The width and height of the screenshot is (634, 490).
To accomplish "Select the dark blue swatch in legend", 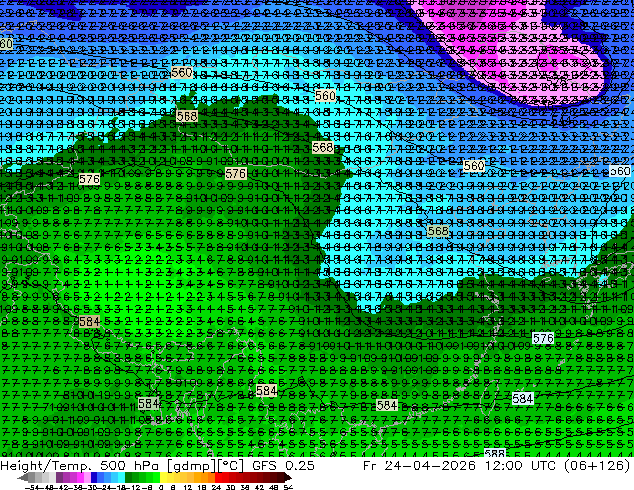I will pyautogui.click(x=94, y=478).
